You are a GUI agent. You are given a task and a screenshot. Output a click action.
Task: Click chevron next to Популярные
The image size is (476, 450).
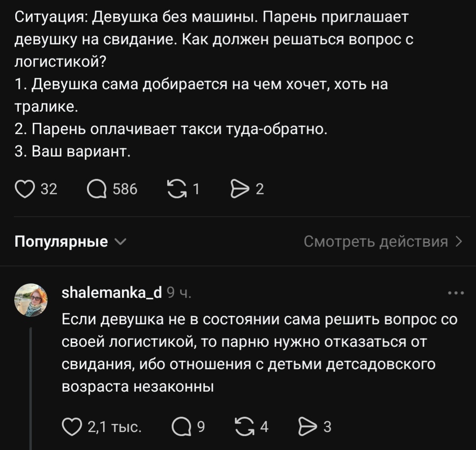120,242
